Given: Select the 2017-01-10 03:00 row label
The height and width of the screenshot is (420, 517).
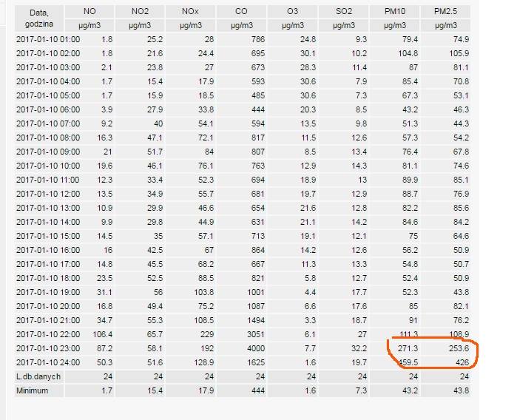Looking at the screenshot, I should point(48,67).
